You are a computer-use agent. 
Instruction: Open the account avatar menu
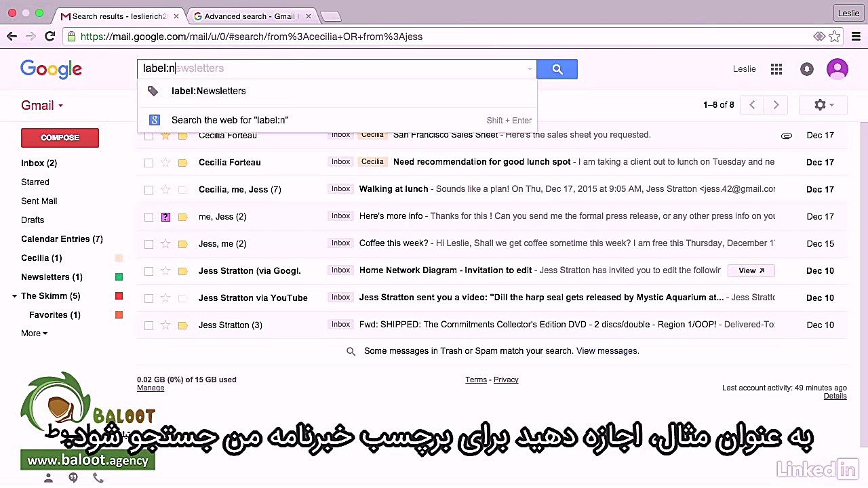pos(837,69)
